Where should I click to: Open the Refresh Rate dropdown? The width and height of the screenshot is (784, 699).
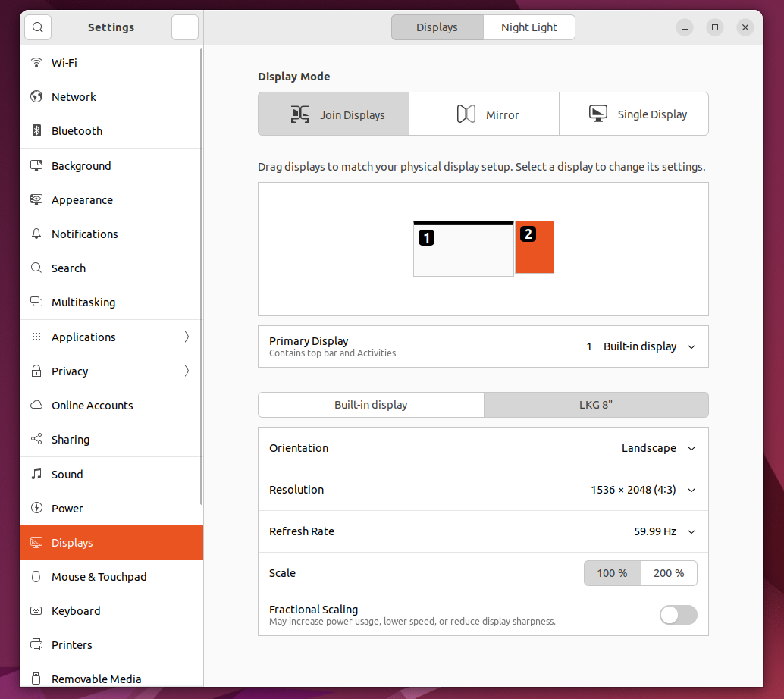[483, 531]
